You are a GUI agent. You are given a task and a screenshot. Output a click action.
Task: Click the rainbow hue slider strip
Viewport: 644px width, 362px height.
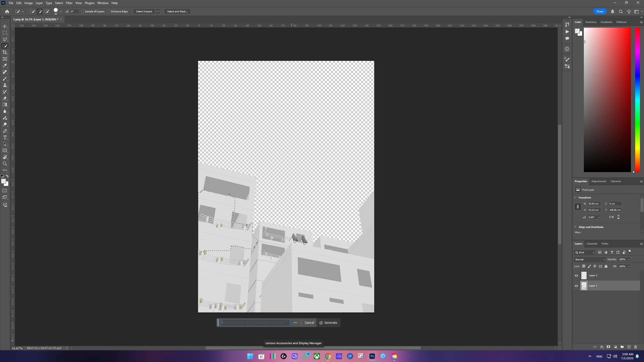(637, 100)
